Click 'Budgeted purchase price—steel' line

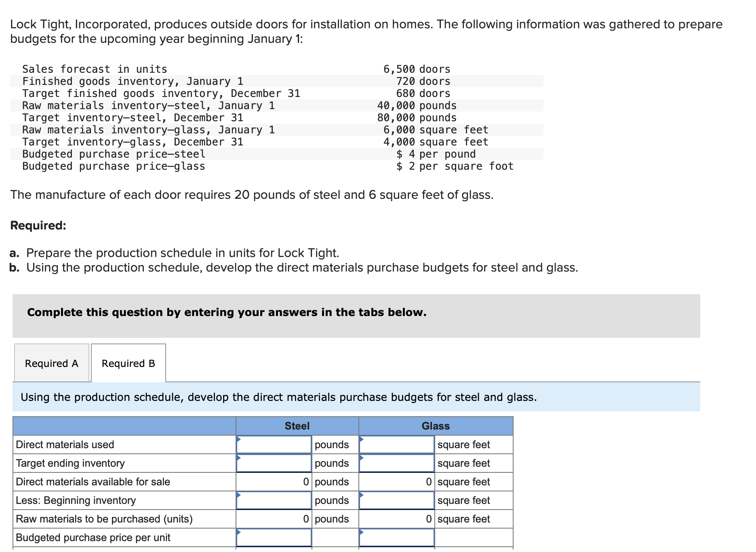tap(114, 154)
